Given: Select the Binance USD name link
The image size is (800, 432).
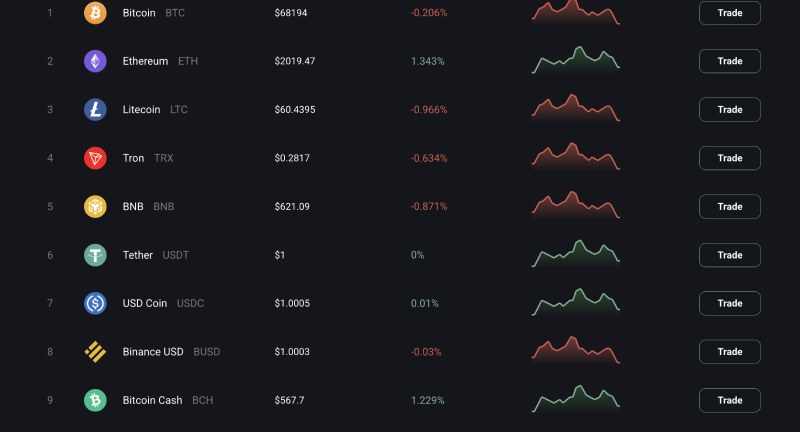Looking at the screenshot, I should click(153, 352).
